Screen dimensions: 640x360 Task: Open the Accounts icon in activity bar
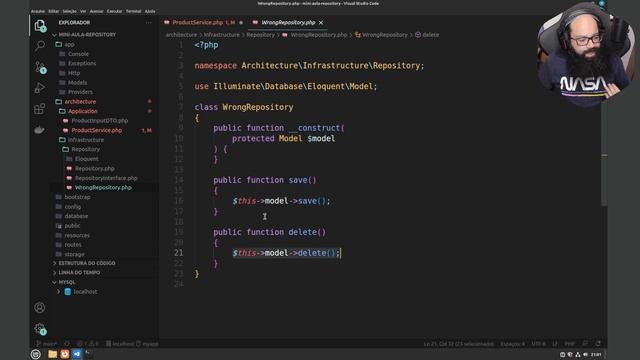click(40, 307)
